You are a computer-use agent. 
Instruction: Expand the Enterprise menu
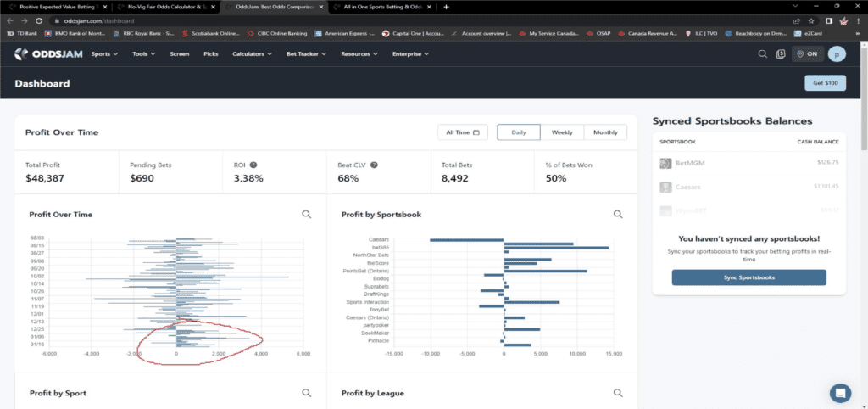click(410, 54)
